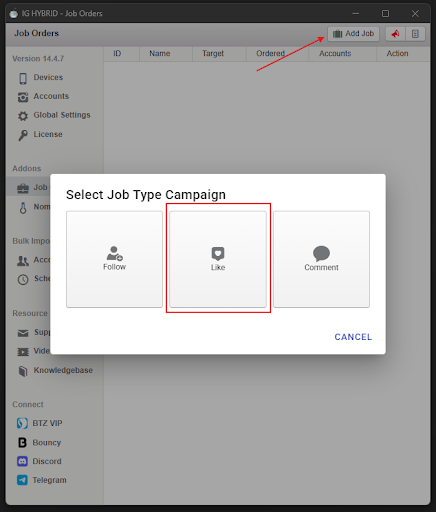This screenshot has height=512, width=436.
Task: Open the Discord link
Action: coord(47,461)
